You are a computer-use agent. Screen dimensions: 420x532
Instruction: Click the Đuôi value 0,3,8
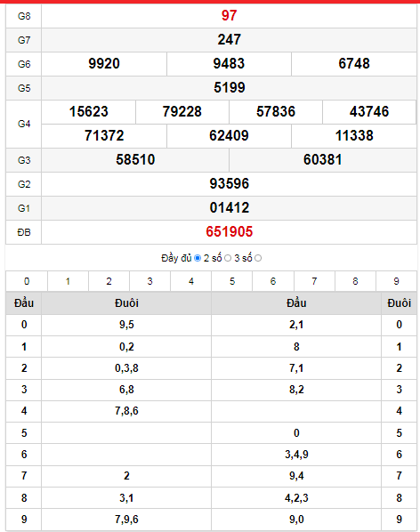click(x=126, y=368)
